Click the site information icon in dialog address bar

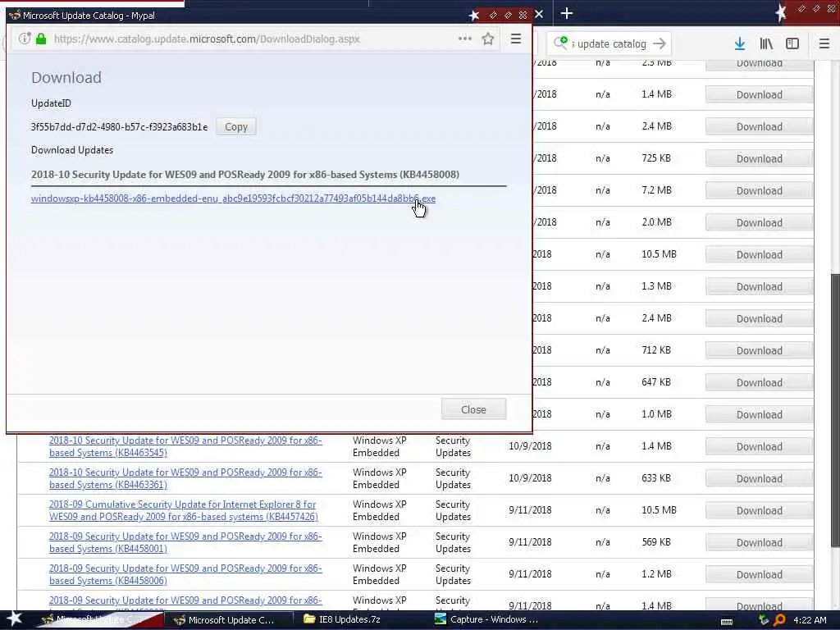[x=24, y=39]
